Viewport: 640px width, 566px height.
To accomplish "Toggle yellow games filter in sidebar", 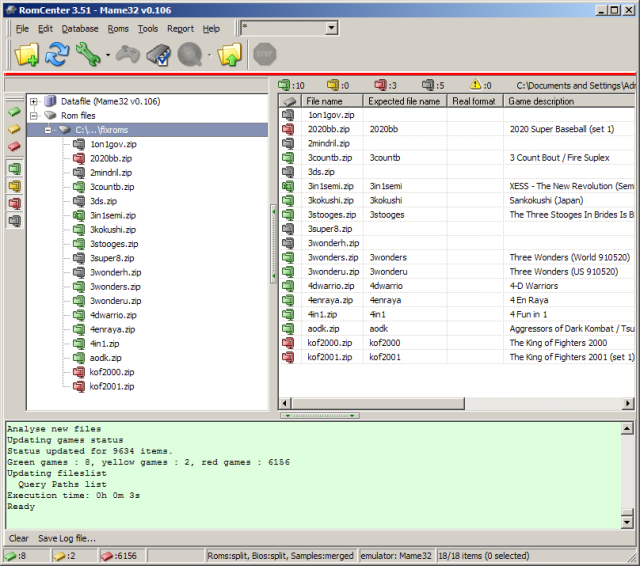I will tap(14, 129).
